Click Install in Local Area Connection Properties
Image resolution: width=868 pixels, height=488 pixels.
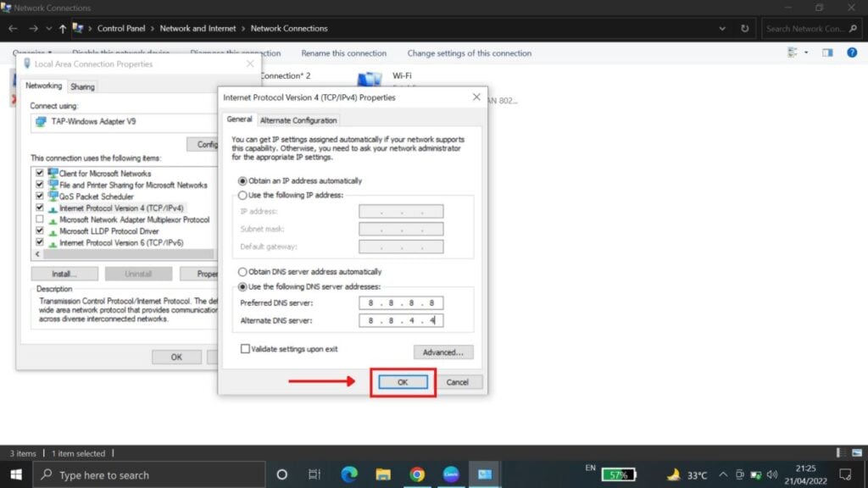(x=64, y=274)
